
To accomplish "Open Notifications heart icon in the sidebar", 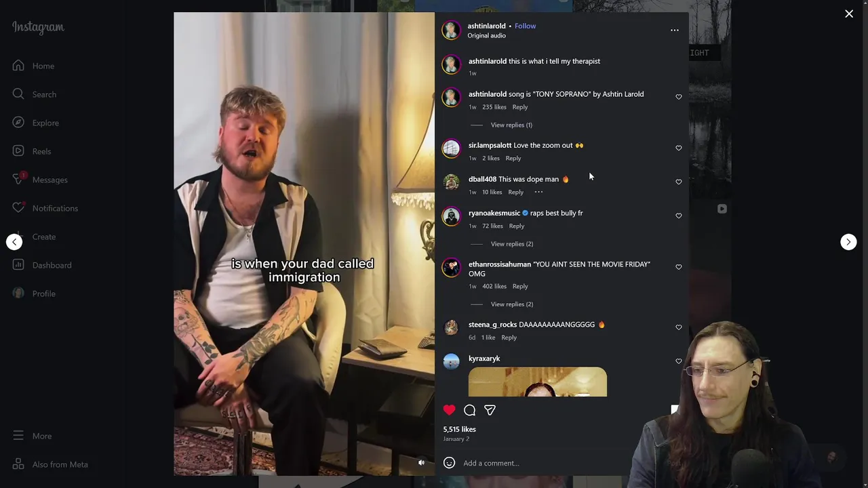I will pos(18,208).
